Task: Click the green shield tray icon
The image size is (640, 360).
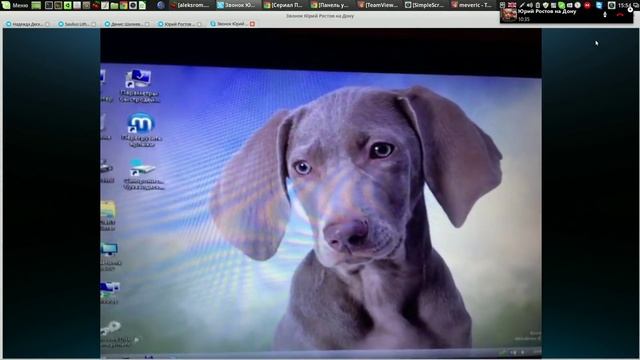Action: point(546,5)
